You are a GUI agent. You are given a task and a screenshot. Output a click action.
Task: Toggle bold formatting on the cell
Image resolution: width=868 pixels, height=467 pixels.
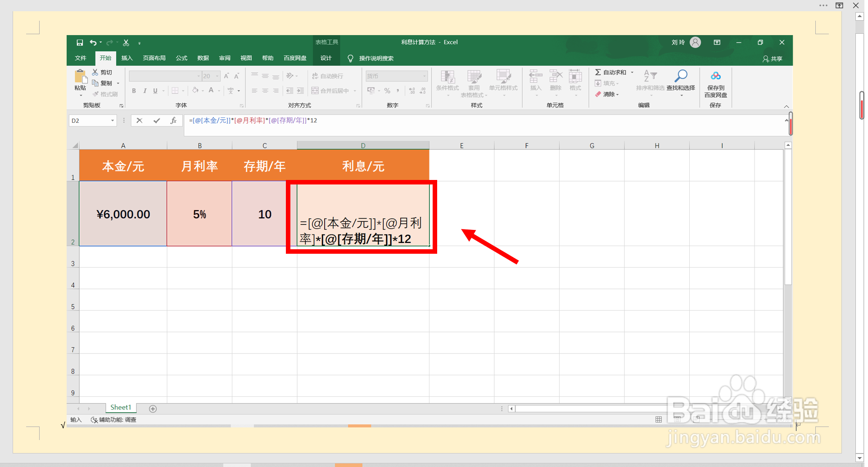[134, 90]
